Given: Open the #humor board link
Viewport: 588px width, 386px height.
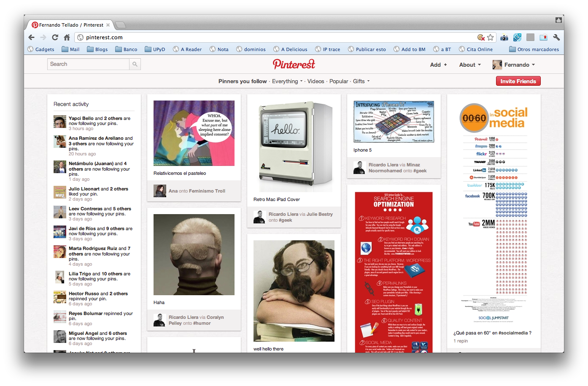Looking at the screenshot, I should pyautogui.click(x=202, y=323).
